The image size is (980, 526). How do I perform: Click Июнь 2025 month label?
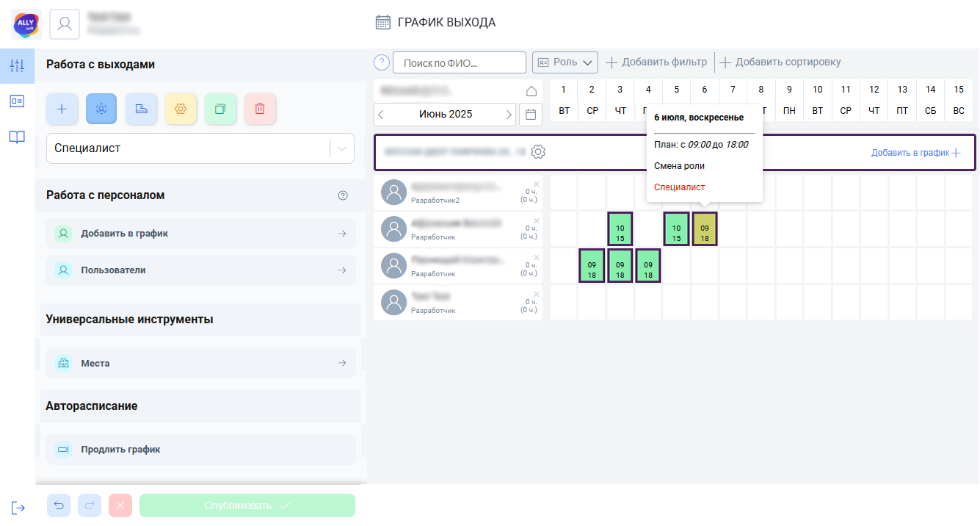point(446,115)
